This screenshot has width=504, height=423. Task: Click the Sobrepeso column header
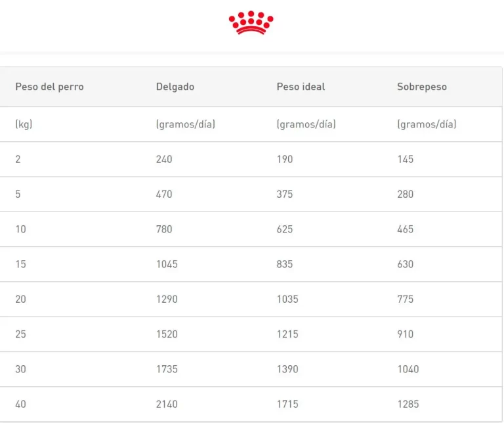click(x=421, y=87)
